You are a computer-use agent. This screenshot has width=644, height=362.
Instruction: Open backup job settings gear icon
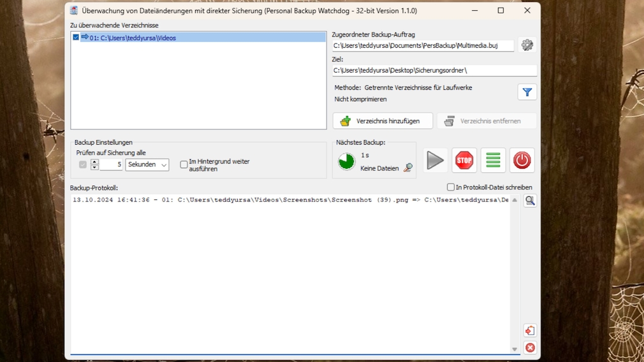point(527,45)
